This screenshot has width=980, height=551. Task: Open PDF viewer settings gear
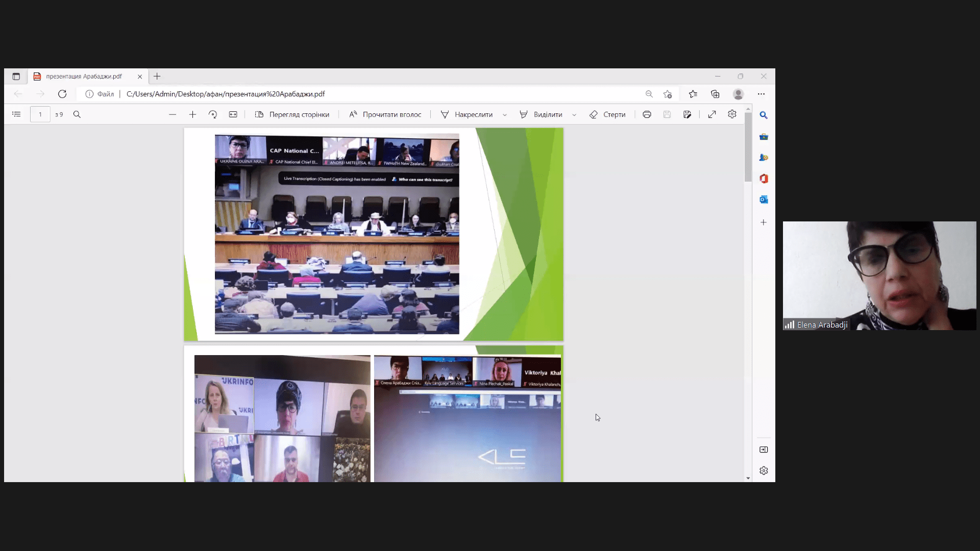pyautogui.click(x=732, y=114)
